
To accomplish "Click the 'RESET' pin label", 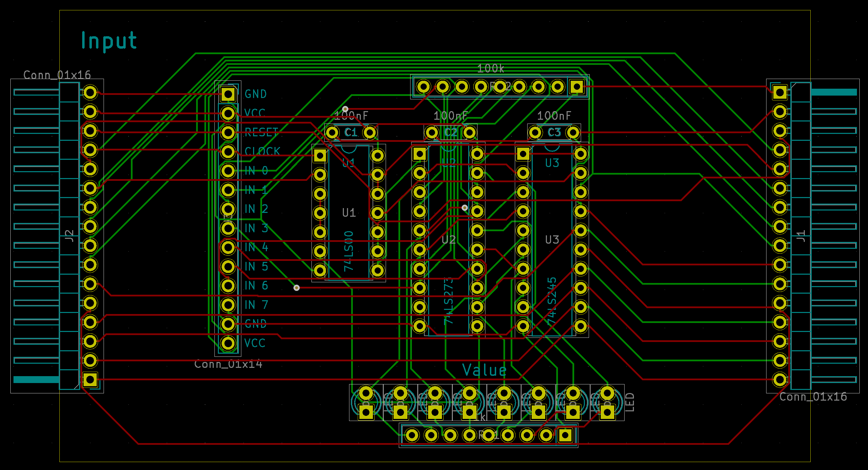I will (x=261, y=132).
